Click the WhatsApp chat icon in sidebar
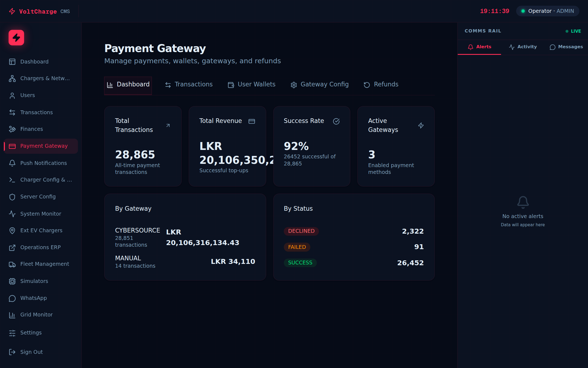 pos(12,298)
